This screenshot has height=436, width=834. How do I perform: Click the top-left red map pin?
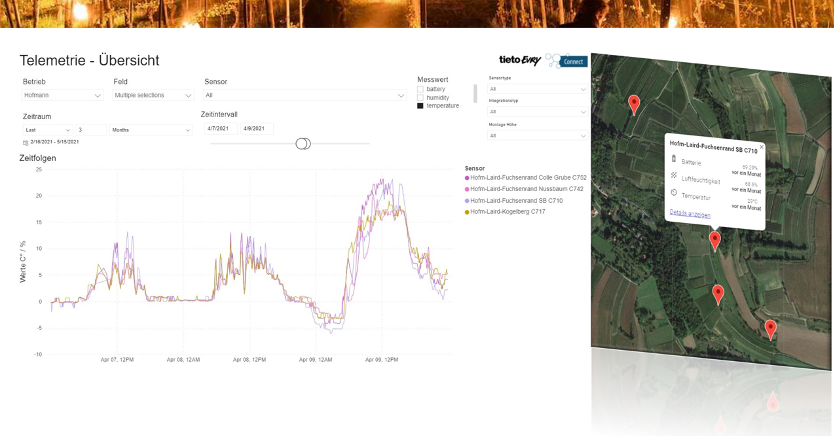(633, 102)
